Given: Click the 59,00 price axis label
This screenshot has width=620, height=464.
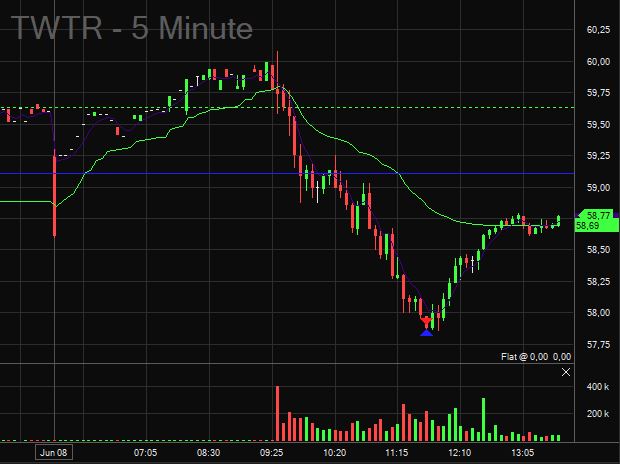Looking at the screenshot, I should (x=598, y=187).
